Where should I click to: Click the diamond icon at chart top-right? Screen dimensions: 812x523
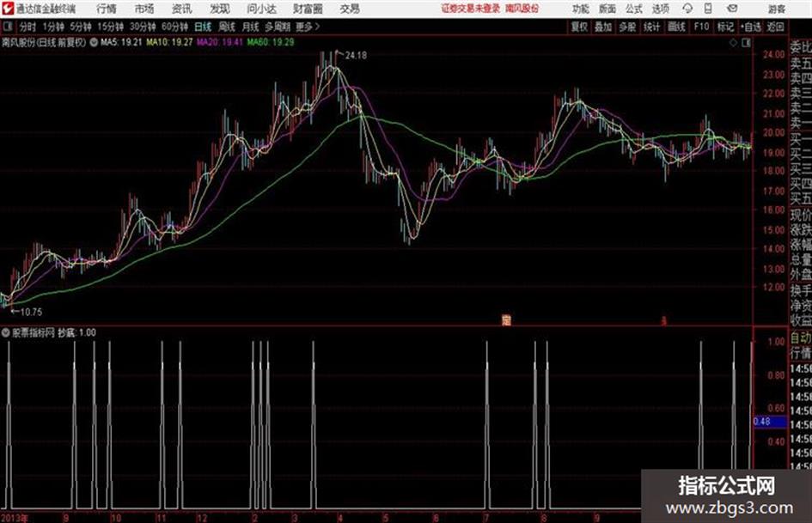733,43
